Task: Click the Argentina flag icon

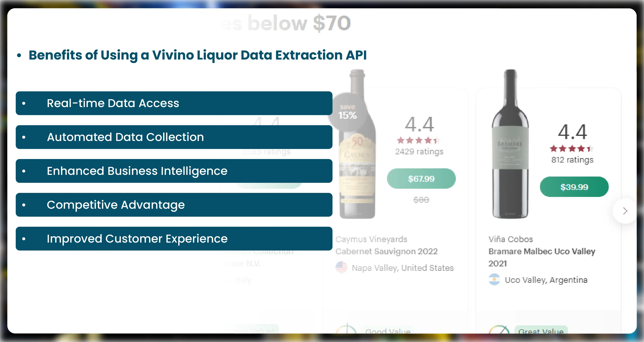Action: (494, 280)
